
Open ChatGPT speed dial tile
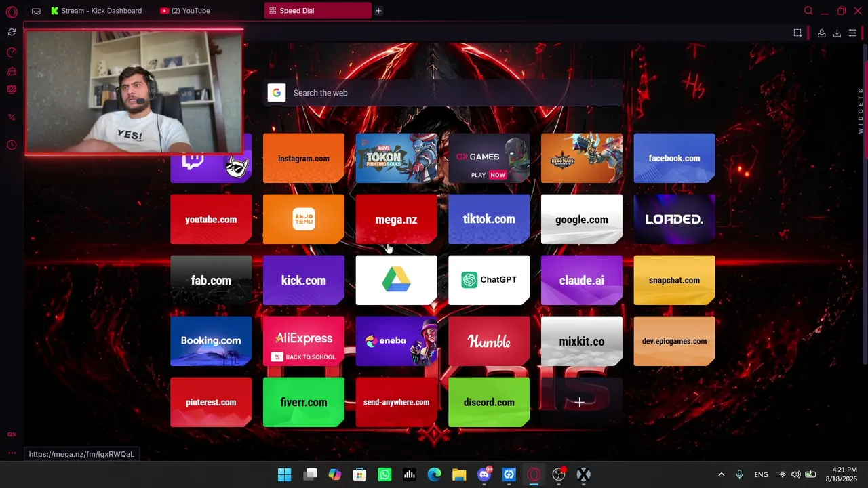click(489, 280)
